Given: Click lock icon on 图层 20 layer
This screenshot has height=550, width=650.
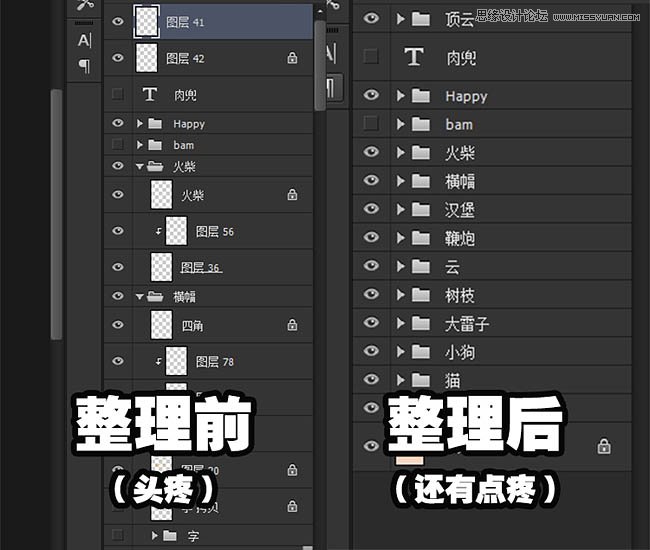Looking at the screenshot, I should pyautogui.click(x=292, y=470).
